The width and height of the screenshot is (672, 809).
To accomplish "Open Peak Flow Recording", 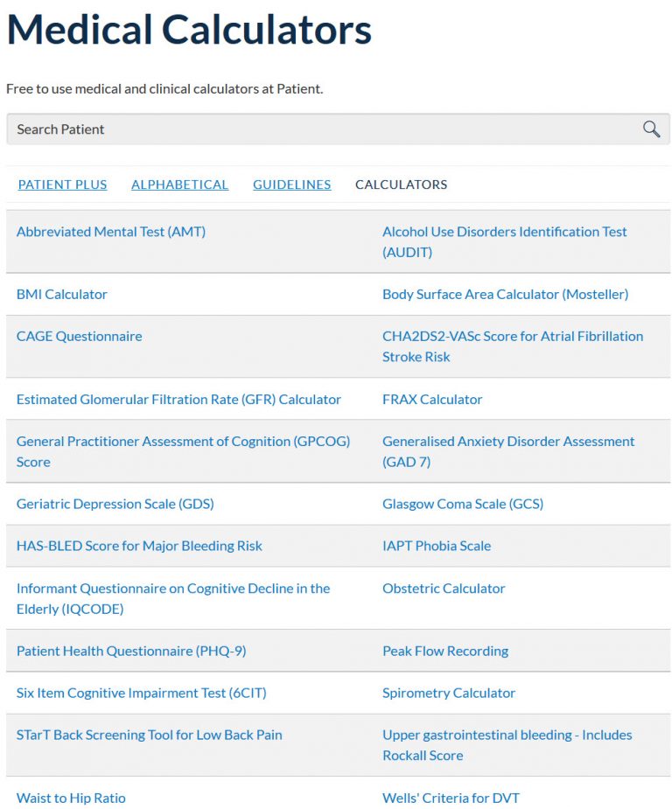I will coord(445,651).
